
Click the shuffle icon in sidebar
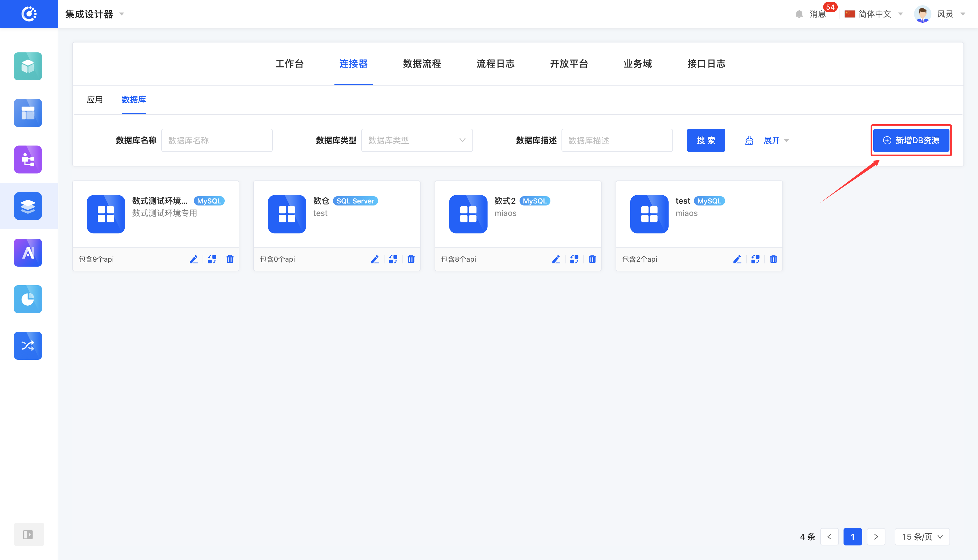(28, 346)
